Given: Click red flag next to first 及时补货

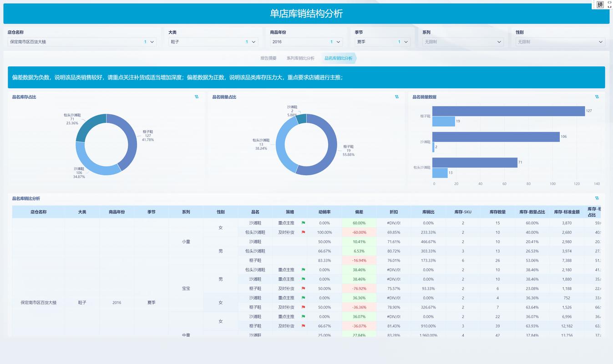Looking at the screenshot, I should (x=304, y=233).
